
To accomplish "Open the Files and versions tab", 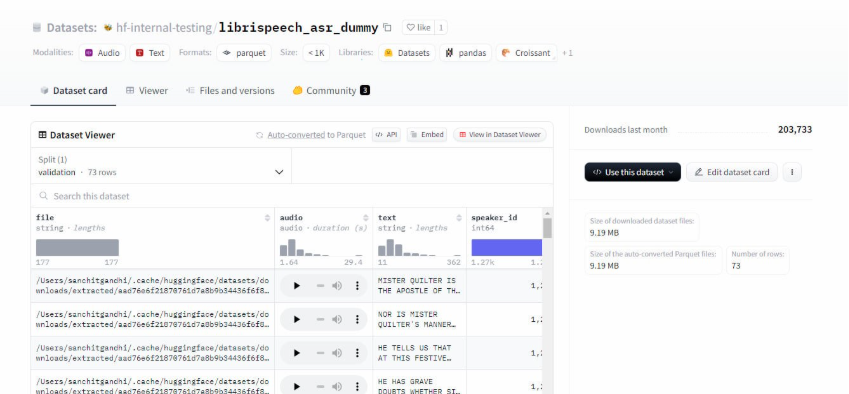I will (x=230, y=90).
